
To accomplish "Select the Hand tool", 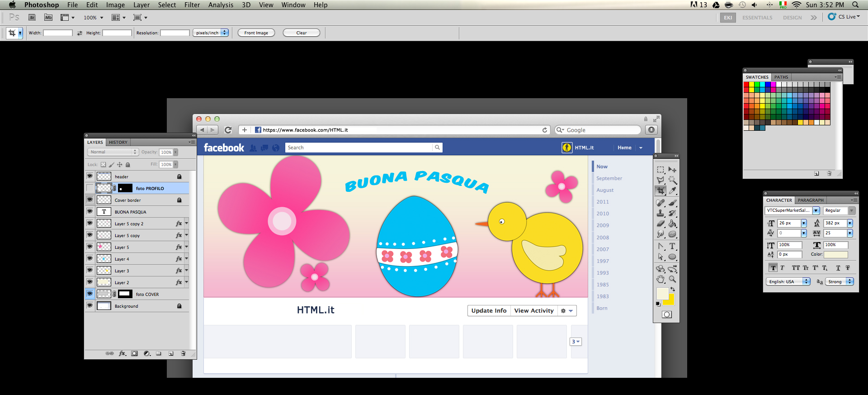I will coord(660,279).
